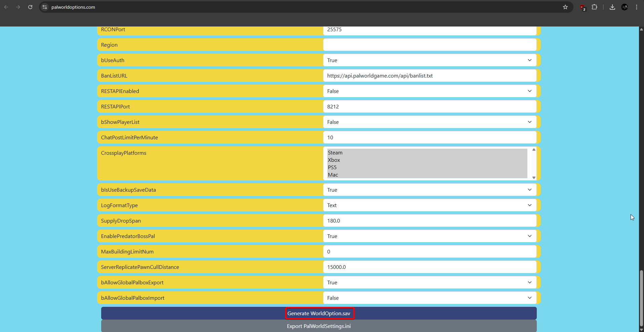
Task: Expand the bUseAuth dropdown
Action: point(430,60)
